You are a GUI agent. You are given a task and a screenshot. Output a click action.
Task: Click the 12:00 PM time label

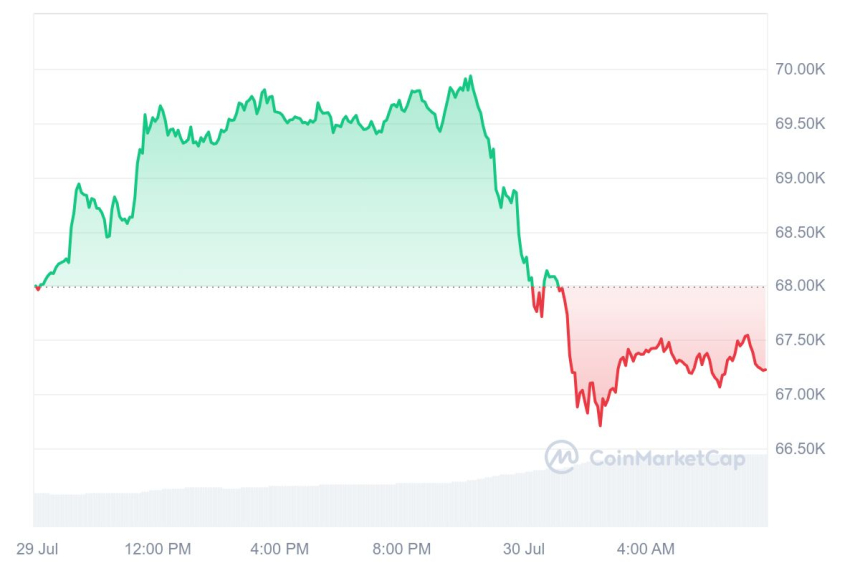(158, 548)
